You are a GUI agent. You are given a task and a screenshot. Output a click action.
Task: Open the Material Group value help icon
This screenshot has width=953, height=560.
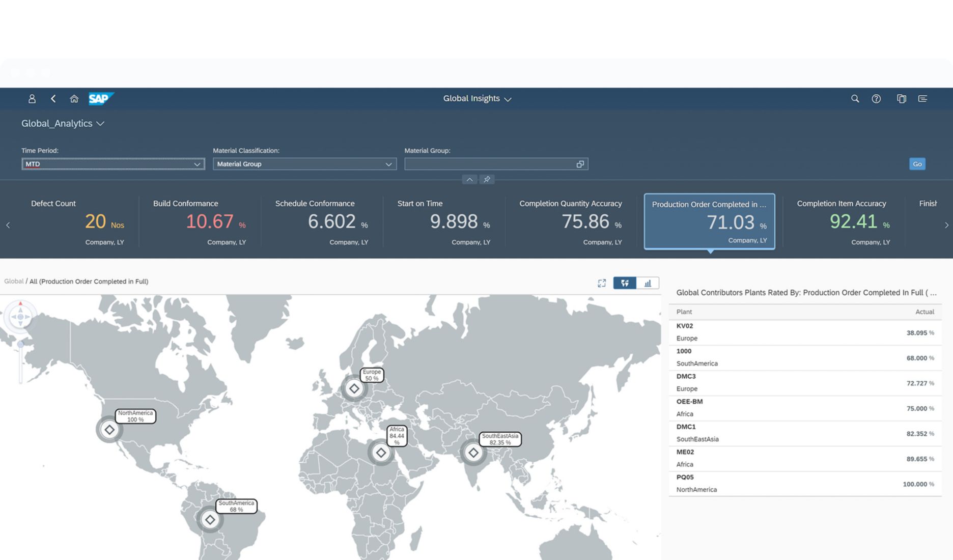pos(580,164)
